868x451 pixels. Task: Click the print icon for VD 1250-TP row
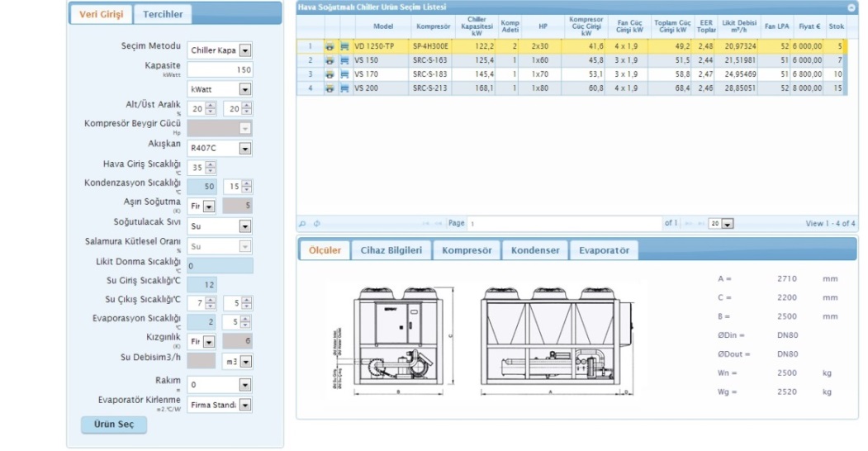point(330,47)
